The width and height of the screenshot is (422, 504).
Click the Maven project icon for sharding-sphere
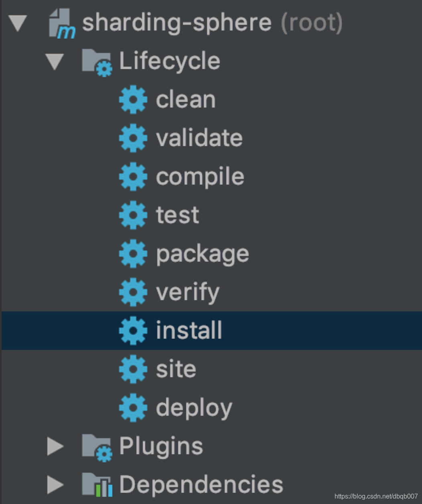62,23
